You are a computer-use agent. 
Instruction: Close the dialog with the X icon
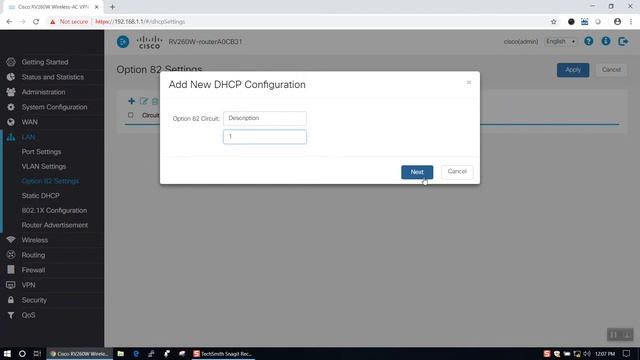point(469,82)
